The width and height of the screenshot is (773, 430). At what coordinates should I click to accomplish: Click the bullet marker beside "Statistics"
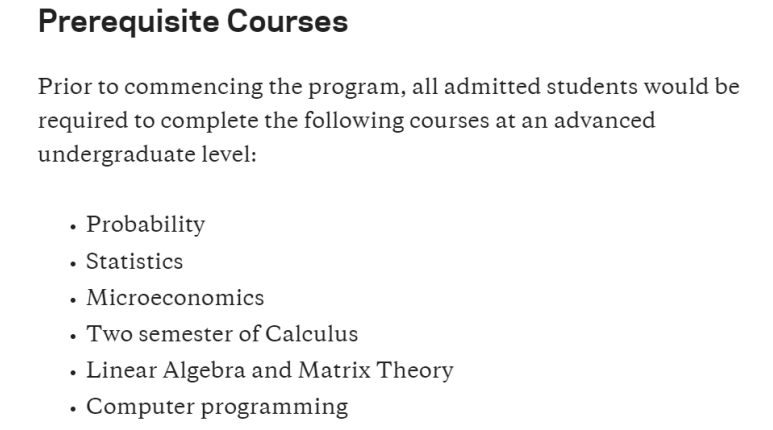73,264
